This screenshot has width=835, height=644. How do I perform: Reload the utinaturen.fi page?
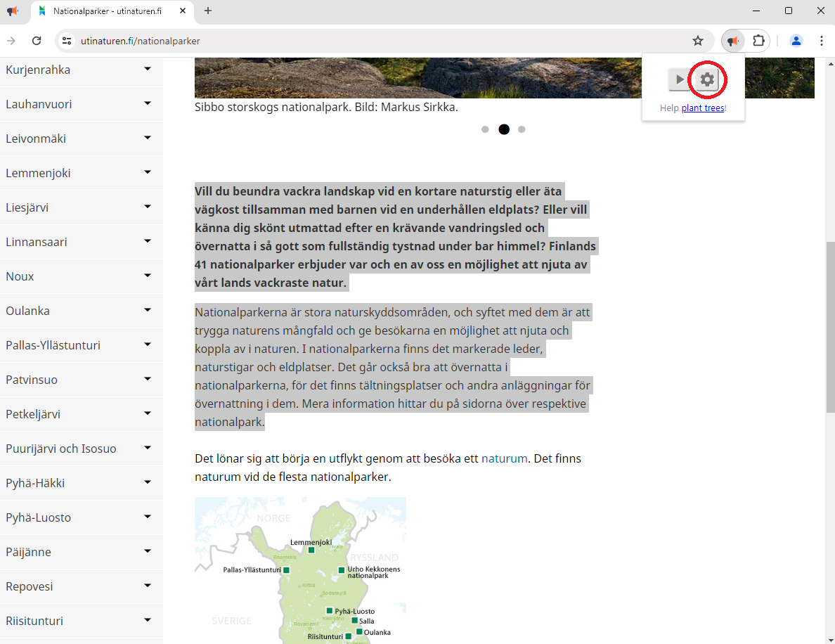37,41
